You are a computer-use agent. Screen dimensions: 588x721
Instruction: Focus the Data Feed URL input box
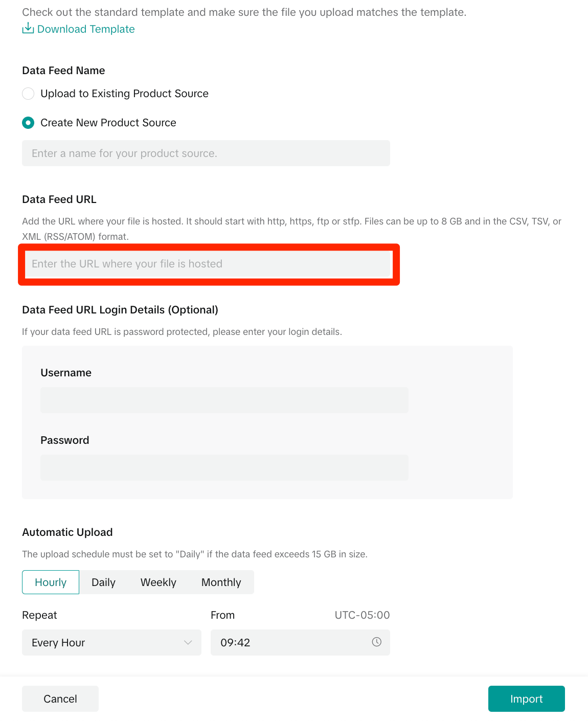pyautogui.click(x=209, y=264)
